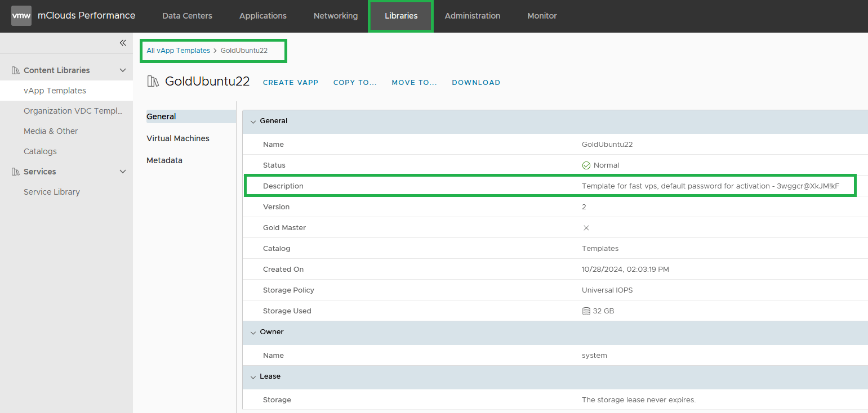The width and height of the screenshot is (868, 413).
Task: Click the storage lease never expires text
Action: click(x=639, y=400)
